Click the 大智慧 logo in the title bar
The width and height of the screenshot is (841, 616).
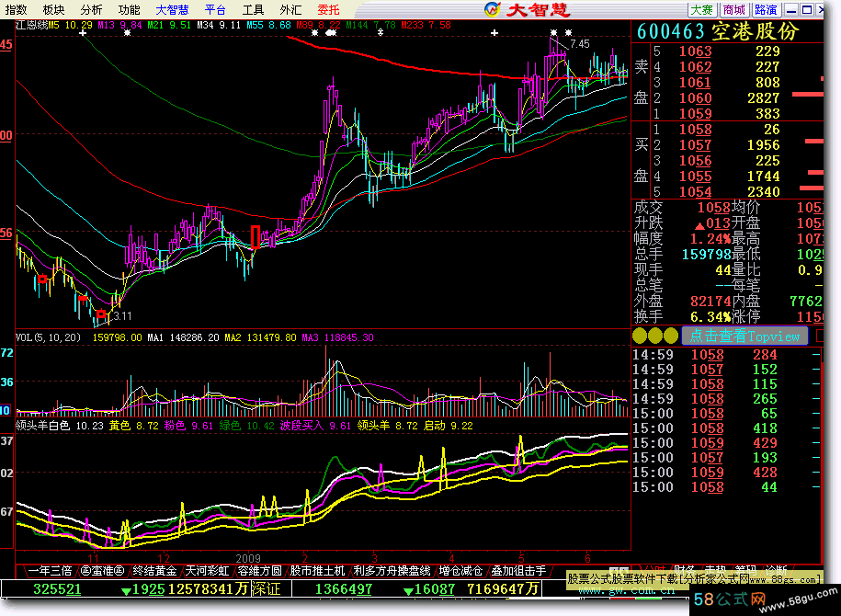[527, 10]
